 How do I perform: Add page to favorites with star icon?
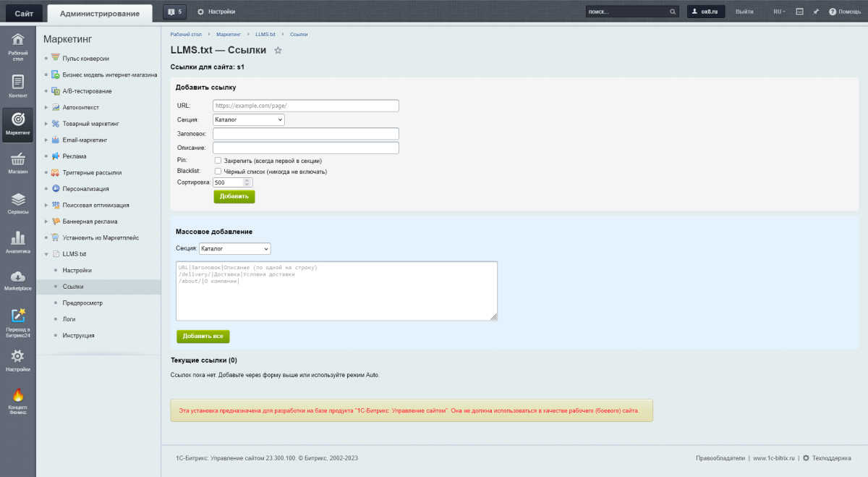click(278, 51)
